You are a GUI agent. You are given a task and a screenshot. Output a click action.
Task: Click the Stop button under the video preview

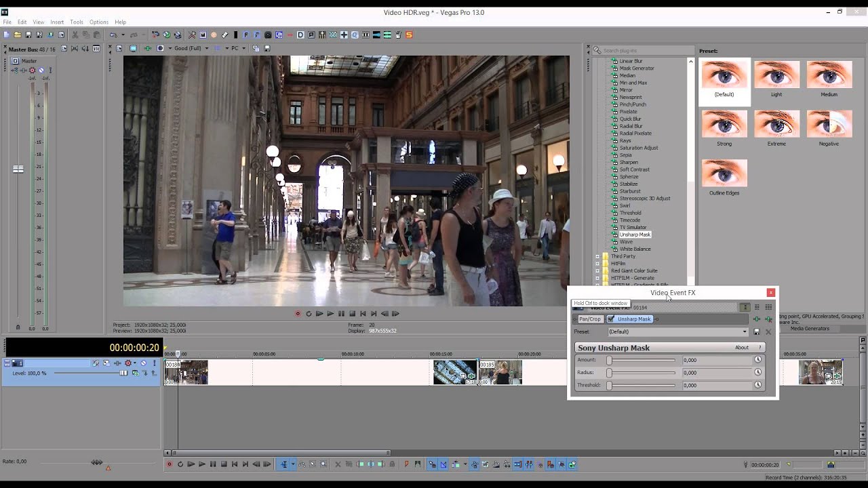click(x=352, y=313)
